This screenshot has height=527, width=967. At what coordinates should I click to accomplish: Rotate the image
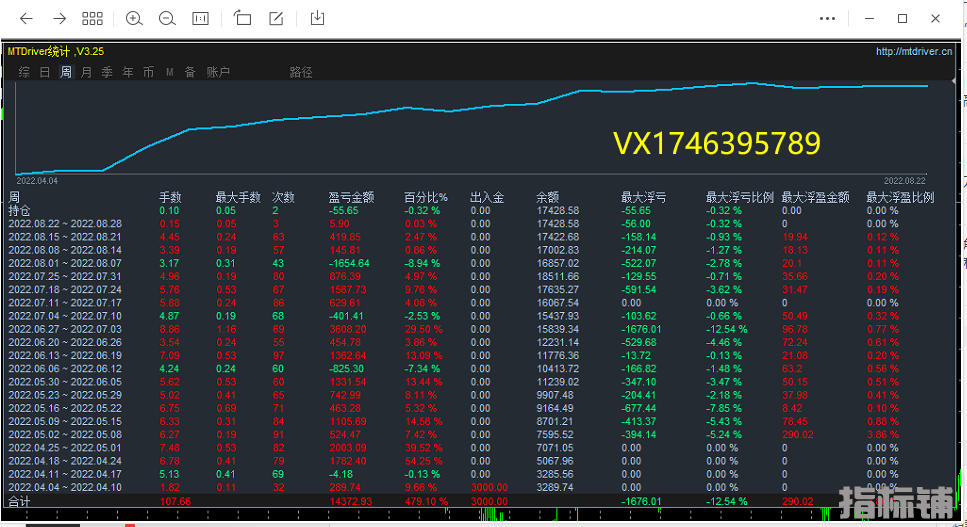click(x=243, y=18)
